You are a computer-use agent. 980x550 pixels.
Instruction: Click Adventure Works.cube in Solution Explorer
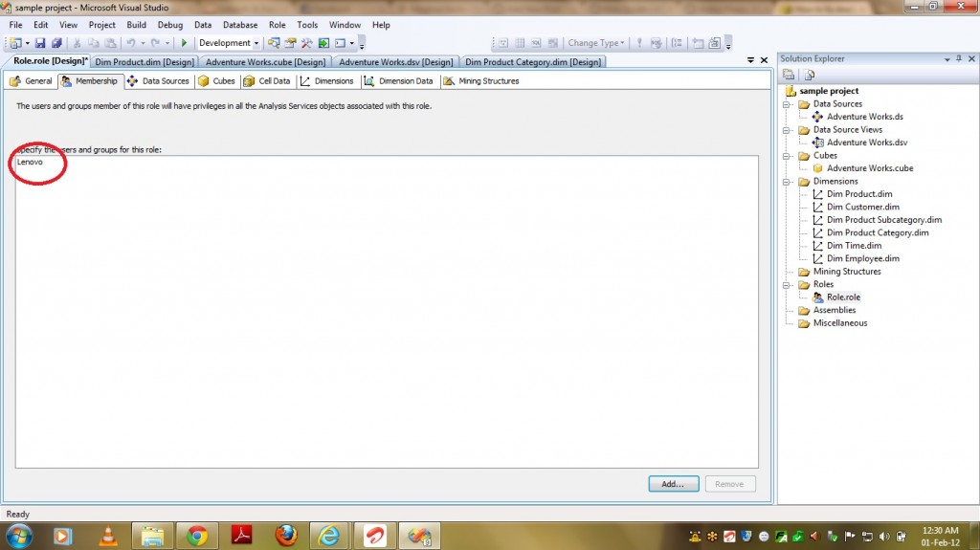coord(869,168)
